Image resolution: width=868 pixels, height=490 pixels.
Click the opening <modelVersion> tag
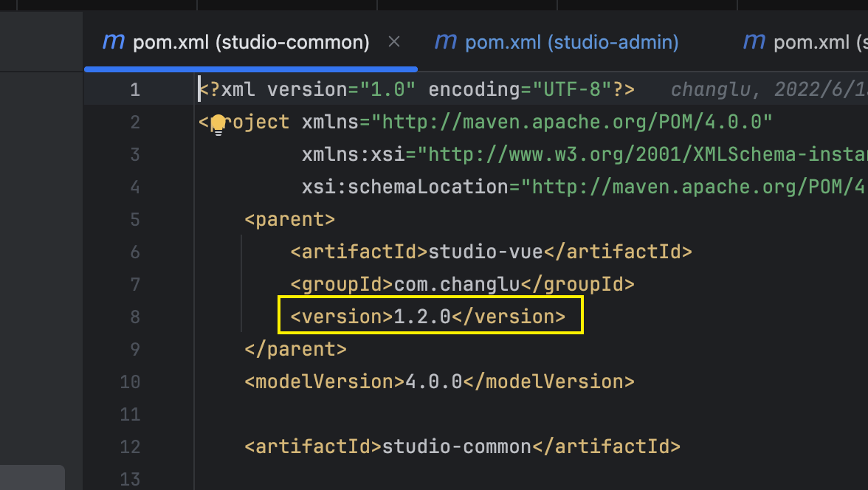click(x=325, y=382)
